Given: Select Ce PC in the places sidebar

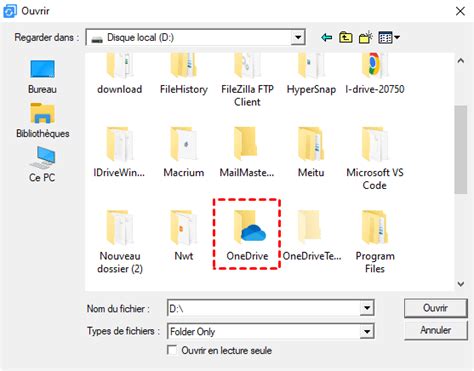Looking at the screenshot, I should click(x=42, y=165).
